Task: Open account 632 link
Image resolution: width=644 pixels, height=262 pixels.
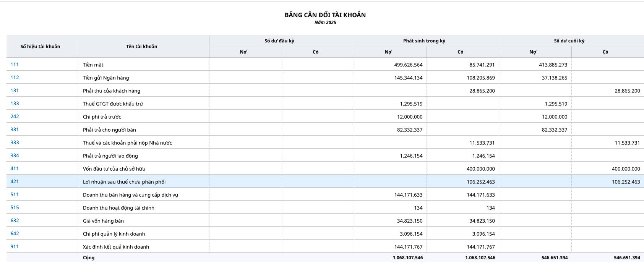Action: 15,221
